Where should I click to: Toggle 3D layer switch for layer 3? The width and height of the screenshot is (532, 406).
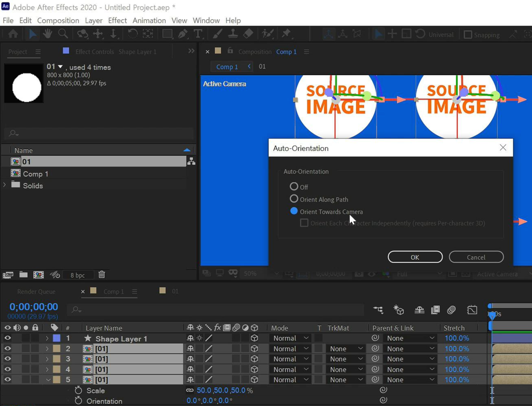pos(254,359)
